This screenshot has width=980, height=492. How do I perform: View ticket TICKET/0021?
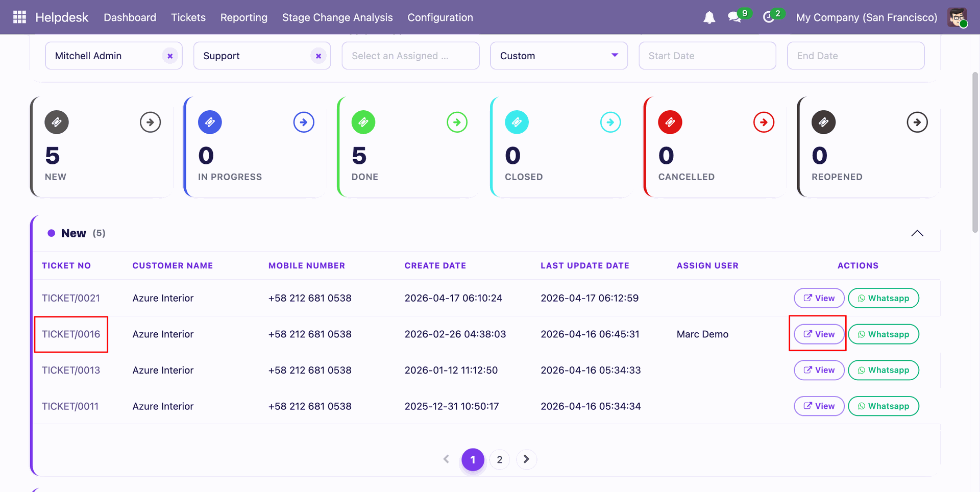819,298
